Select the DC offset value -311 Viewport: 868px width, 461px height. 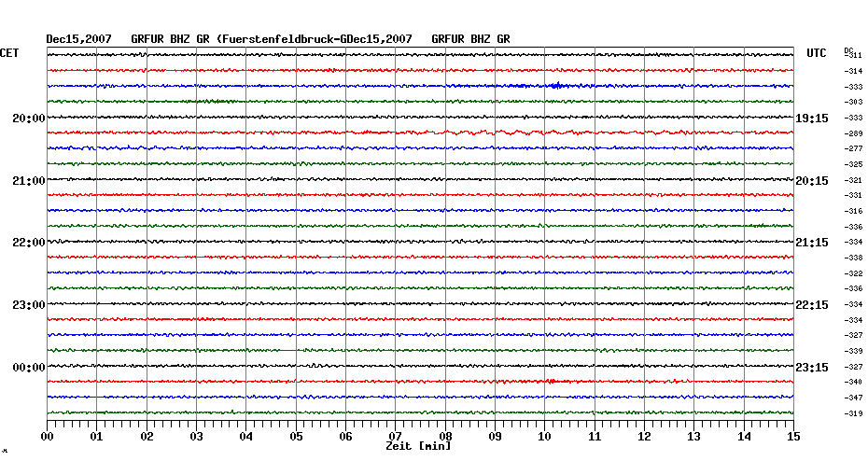pos(854,55)
